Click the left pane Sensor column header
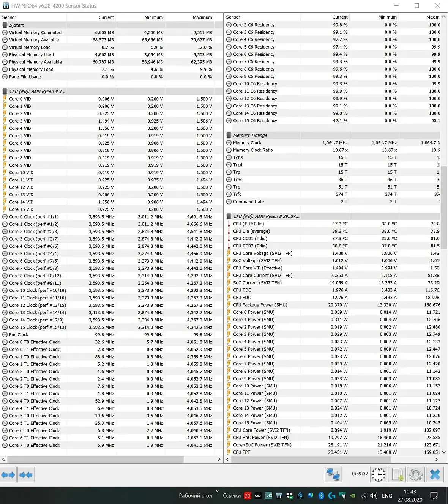The width and height of the screenshot is (448, 504). click(x=33, y=17)
